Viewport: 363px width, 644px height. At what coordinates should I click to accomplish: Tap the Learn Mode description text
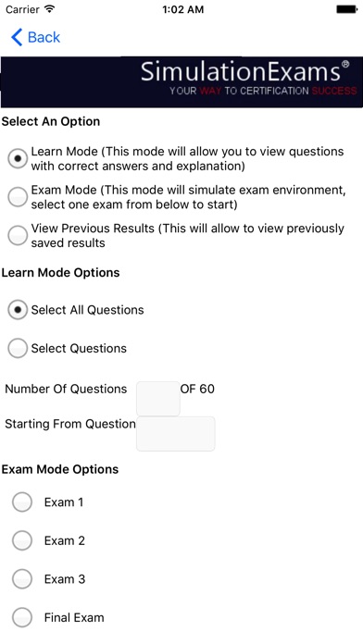tap(187, 158)
